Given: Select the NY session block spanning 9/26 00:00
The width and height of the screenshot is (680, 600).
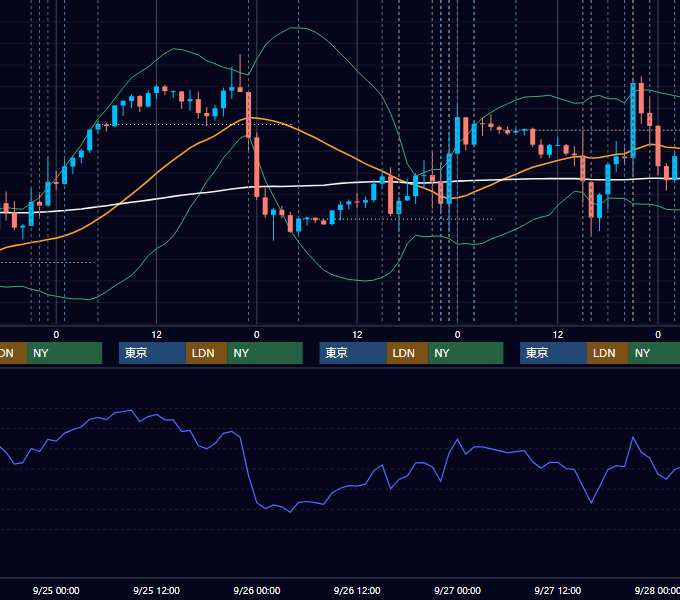Looking at the screenshot, I should (x=265, y=353).
